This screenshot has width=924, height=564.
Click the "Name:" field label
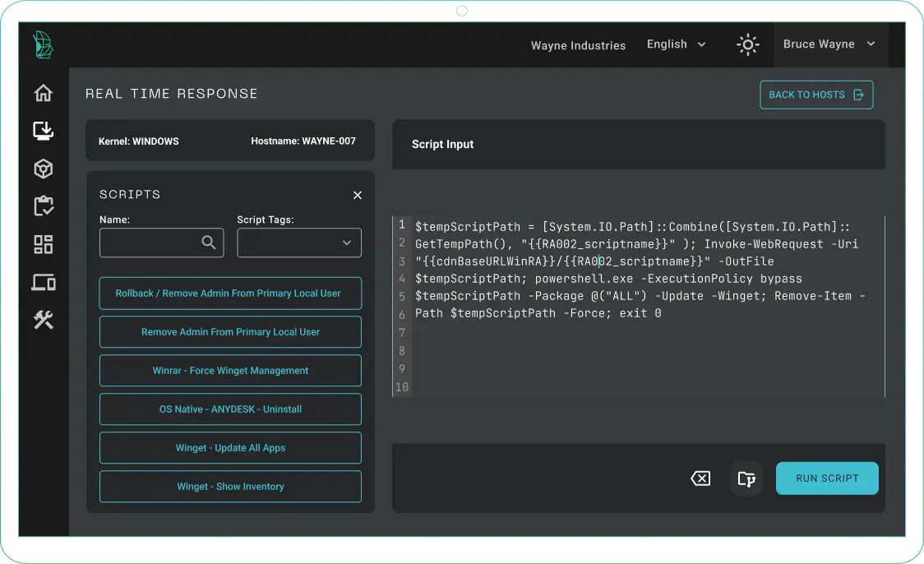point(115,220)
